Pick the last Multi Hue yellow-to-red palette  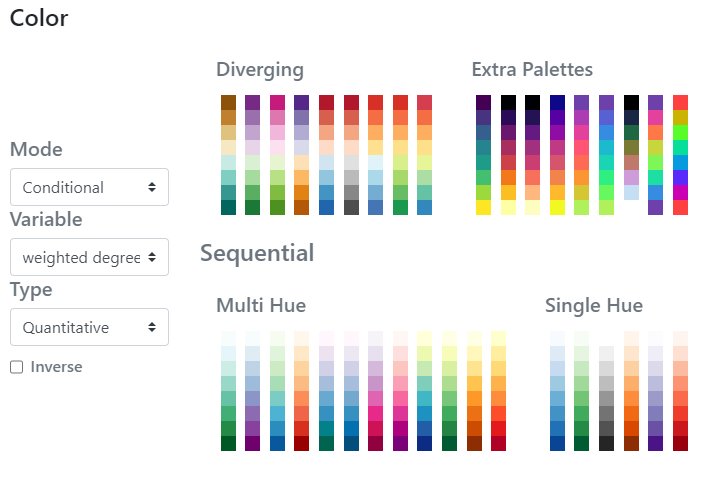tap(498, 391)
